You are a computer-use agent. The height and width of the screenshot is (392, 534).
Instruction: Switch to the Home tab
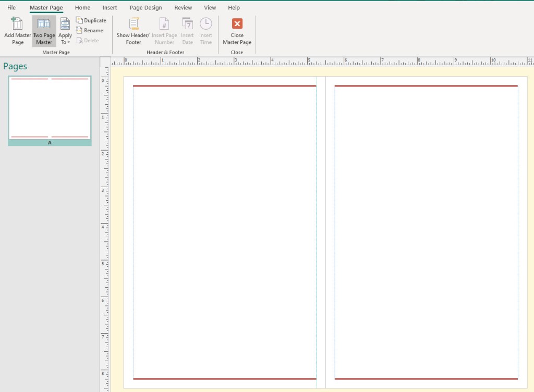click(x=82, y=8)
